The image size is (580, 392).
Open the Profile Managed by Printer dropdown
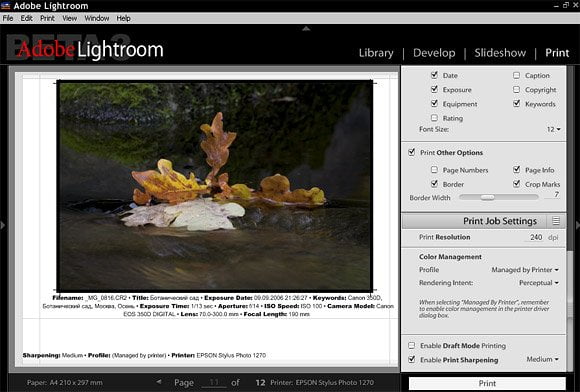click(525, 270)
